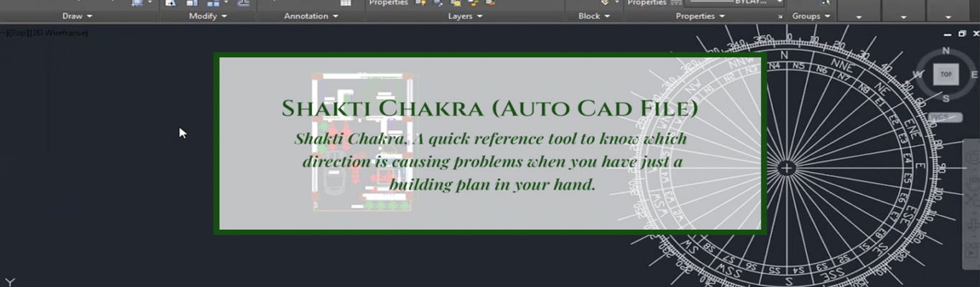Open the WCS coordinate system dropdown
980x287 pixels.
coord(945,116)
